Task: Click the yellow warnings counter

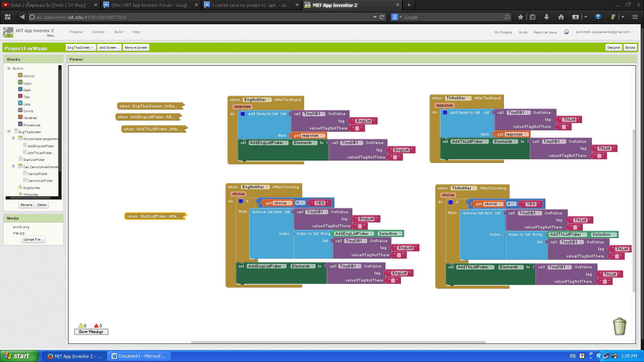Action: coord(82,326)
